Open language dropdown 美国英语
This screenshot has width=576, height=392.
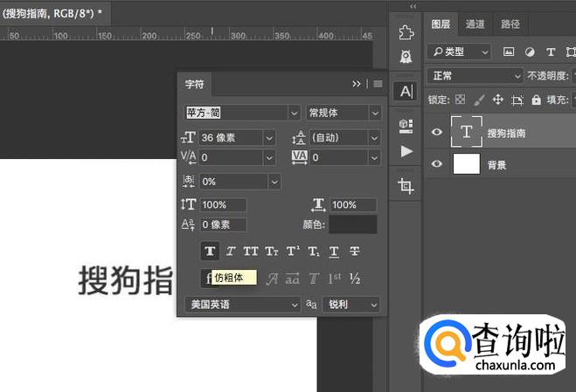pos(242,305)
